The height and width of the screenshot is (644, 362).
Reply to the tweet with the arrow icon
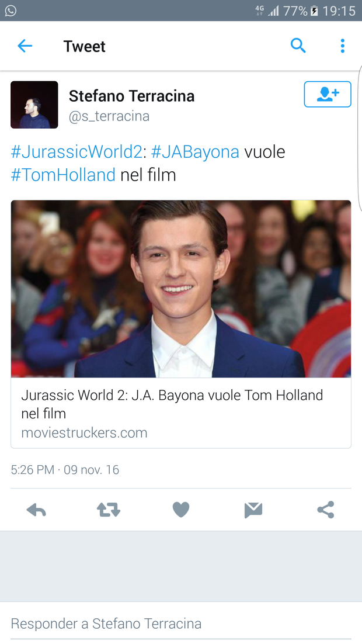pyautogui.click(x=36, y=510)
